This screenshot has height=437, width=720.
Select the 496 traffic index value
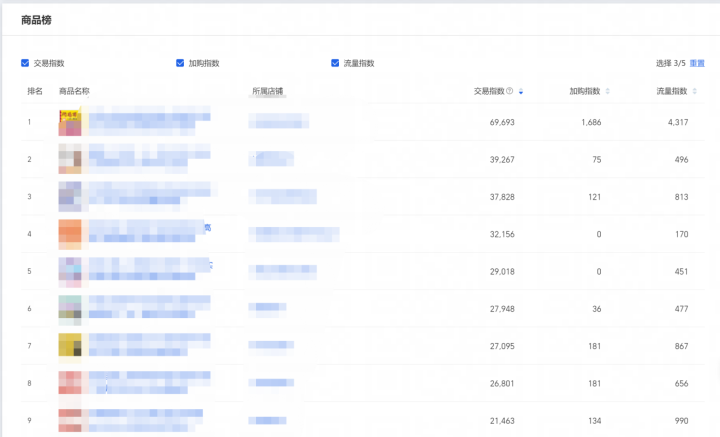[x=681, y=160]
